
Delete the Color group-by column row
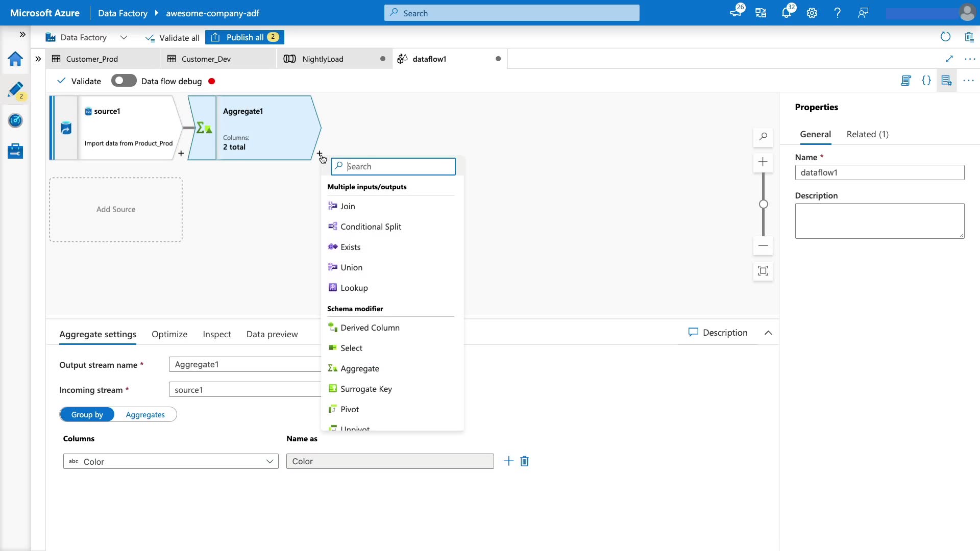524,461
